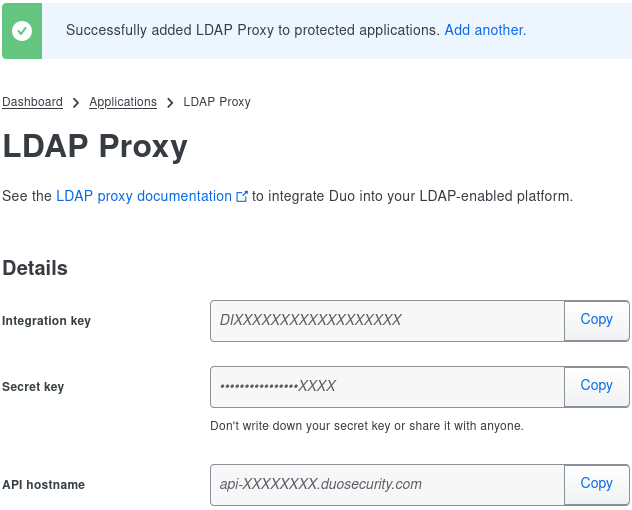
Task: Select the LDAP Proxy breadcrumb item
Action: (x=217, y=102)
